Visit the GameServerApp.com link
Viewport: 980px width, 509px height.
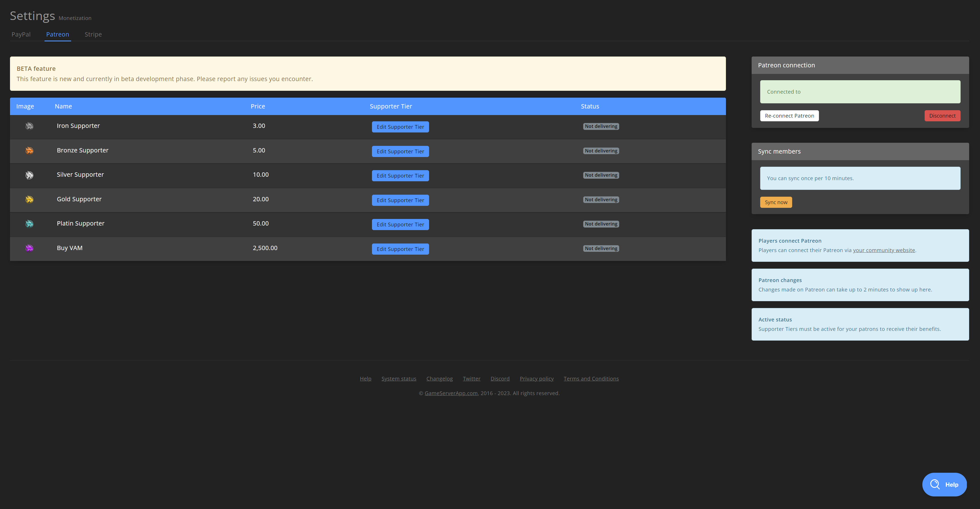[451, 393]
